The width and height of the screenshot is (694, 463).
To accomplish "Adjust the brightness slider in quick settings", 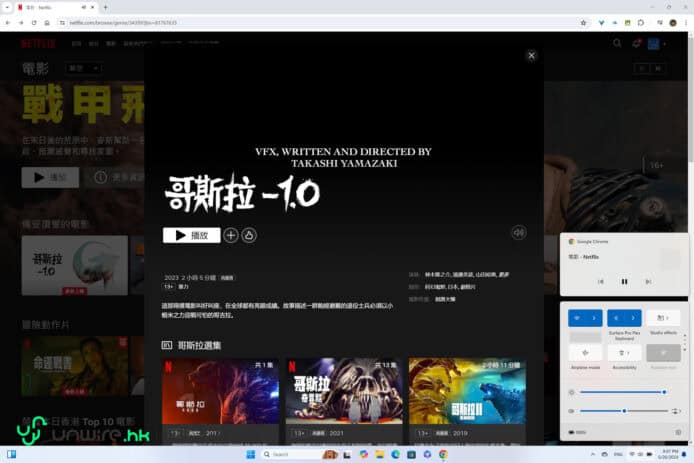I will (x=620, y=392).
